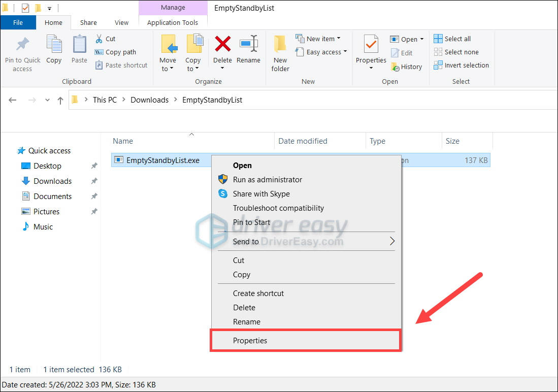Screen dimensions: 558x392
Task: Switch to the View ribbon tab
Action: click(121, 22)
